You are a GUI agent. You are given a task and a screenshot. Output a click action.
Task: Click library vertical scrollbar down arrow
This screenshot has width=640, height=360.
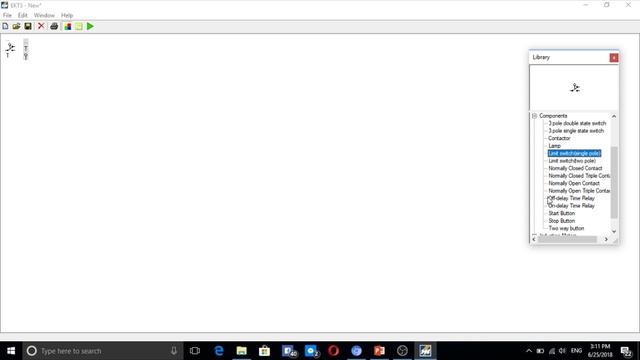(614, 231)
